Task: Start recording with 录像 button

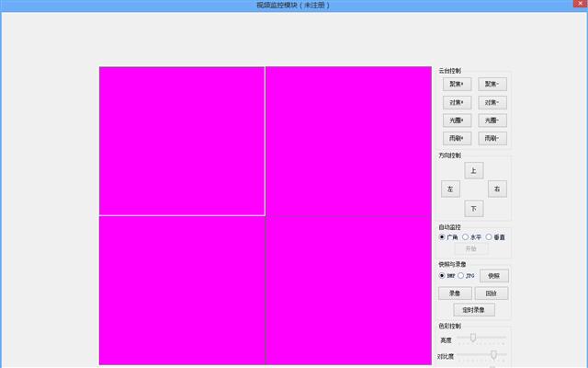Action: [455, 293]
